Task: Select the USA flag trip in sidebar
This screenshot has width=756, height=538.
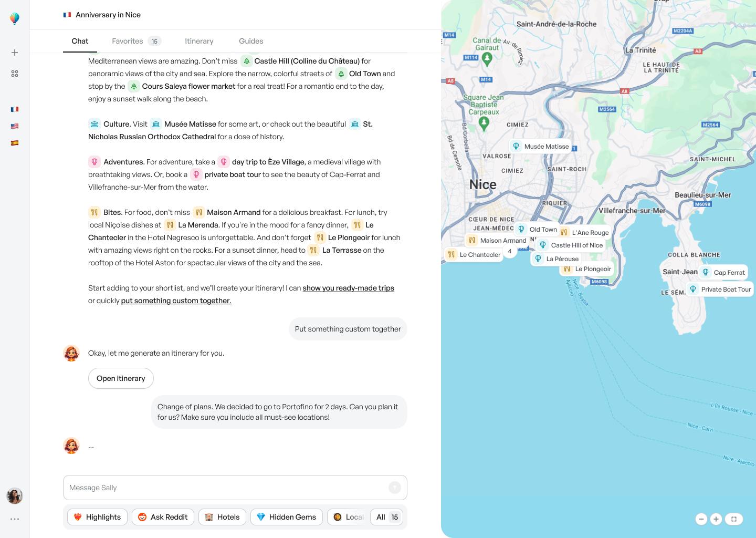Action: click(15, 126)
